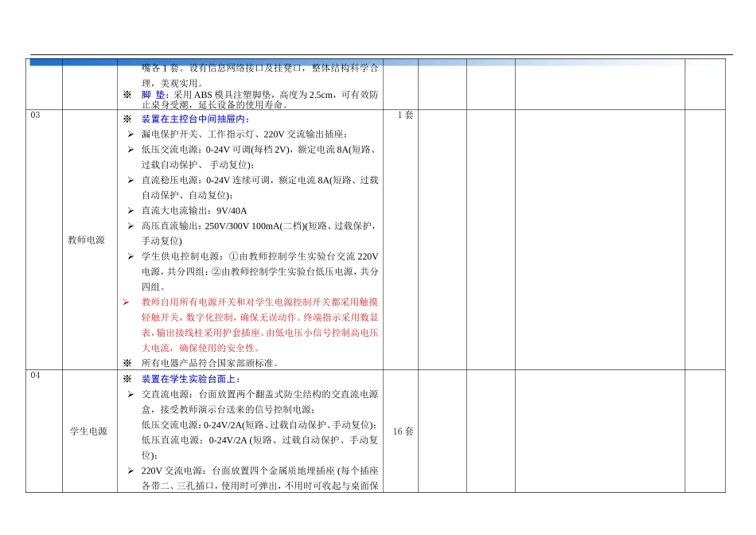This screenshot has width=756, height=535.
Task: Click line starting 低压交流电源：0-24V 可调
Action: [x=259, y=150]
